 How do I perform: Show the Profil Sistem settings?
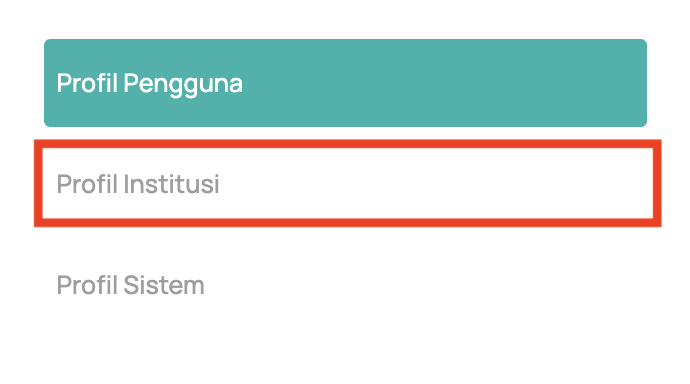click(x=345, y=285)
